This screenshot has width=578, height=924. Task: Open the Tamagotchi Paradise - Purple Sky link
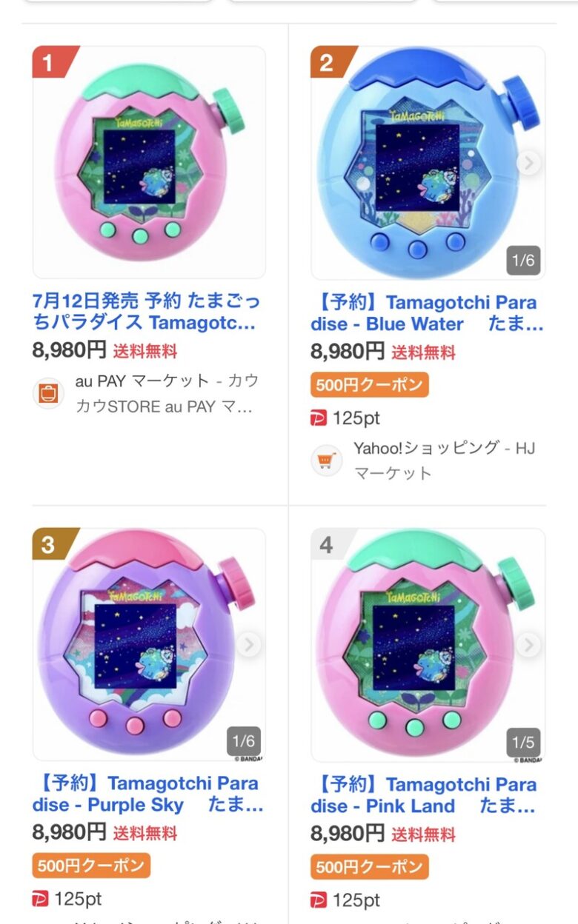click(x=147, y=794)
